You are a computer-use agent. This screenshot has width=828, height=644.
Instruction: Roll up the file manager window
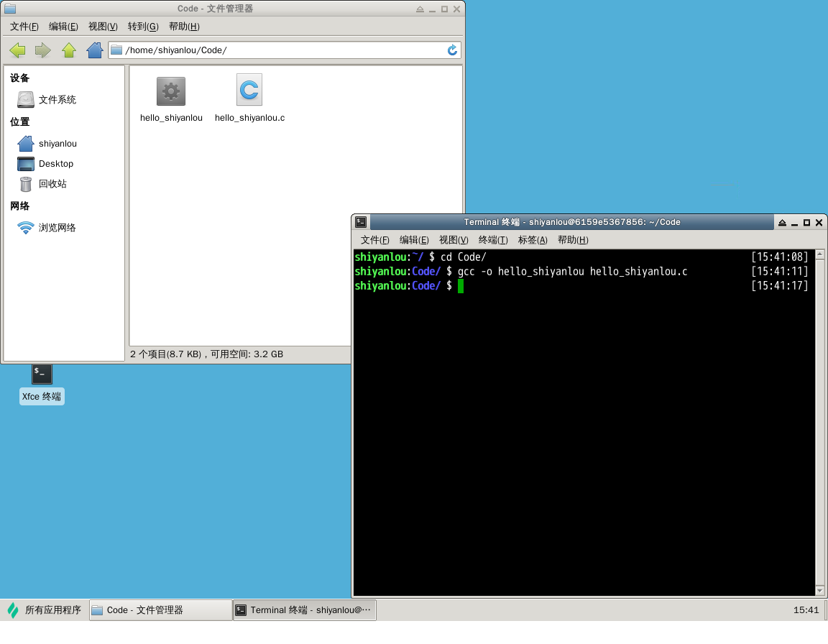[420, 9]
